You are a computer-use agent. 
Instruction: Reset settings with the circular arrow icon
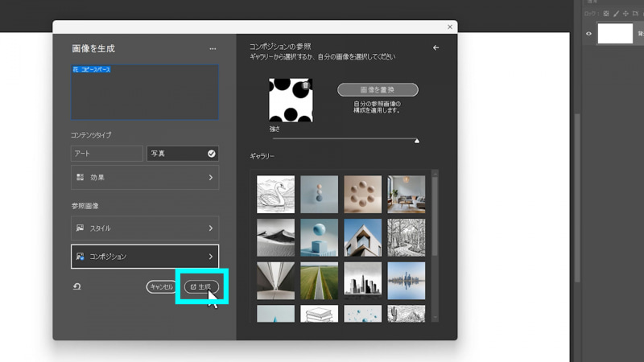tap(76, 286)
